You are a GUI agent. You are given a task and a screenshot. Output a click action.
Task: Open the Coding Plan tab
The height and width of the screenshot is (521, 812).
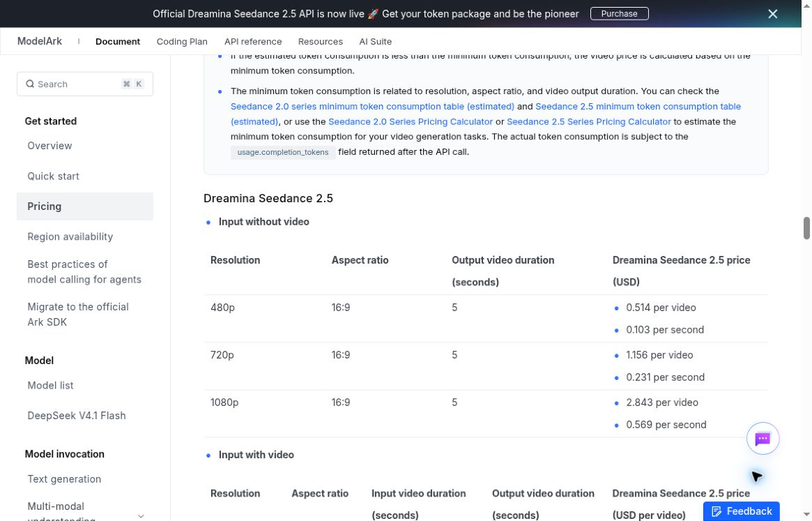click(x=182, y=41)
